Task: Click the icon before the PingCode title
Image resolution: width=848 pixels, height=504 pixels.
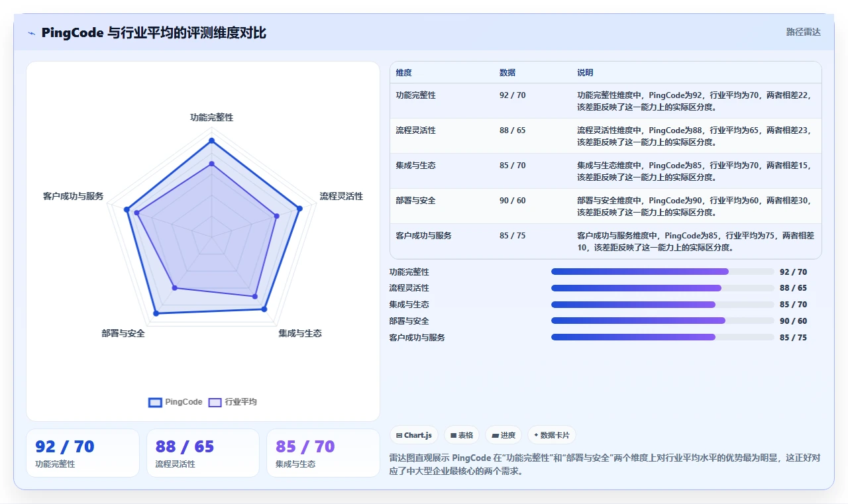Action: tap(32, 33)
